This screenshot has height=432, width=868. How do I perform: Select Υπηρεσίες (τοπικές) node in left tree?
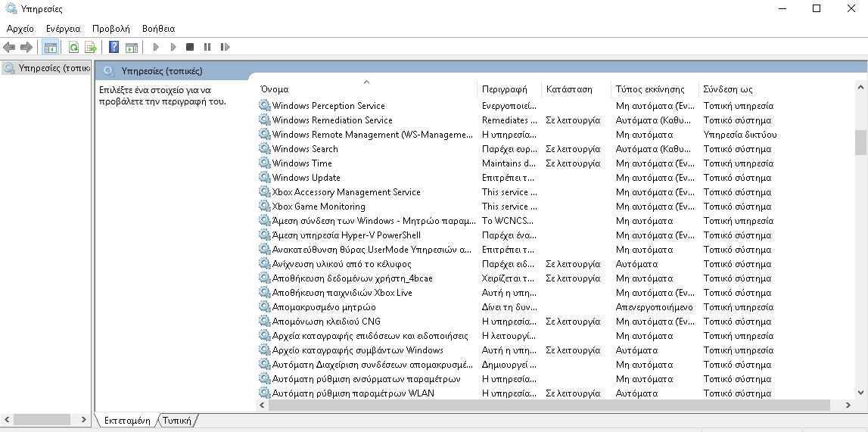tap(46, 68)
